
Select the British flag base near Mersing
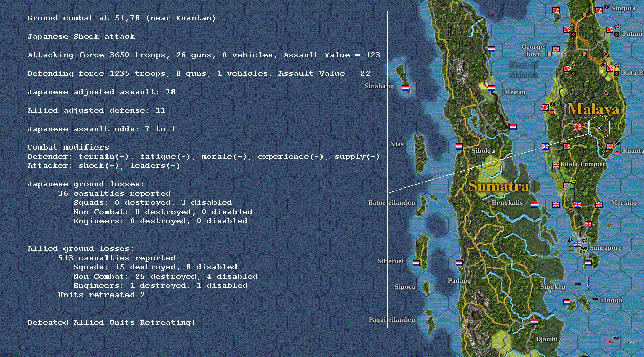pos(599,204)
